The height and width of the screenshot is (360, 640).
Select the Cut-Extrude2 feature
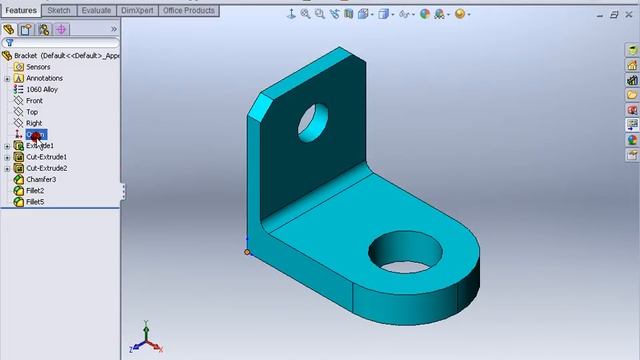point(40,168)
